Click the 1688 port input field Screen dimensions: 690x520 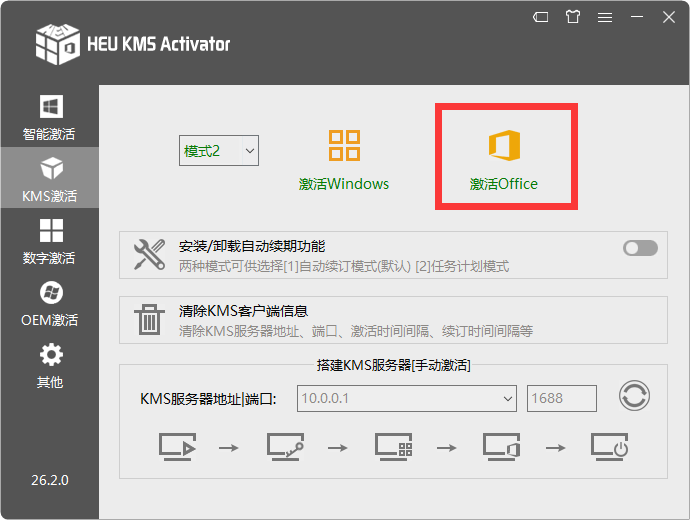[562, 399]
